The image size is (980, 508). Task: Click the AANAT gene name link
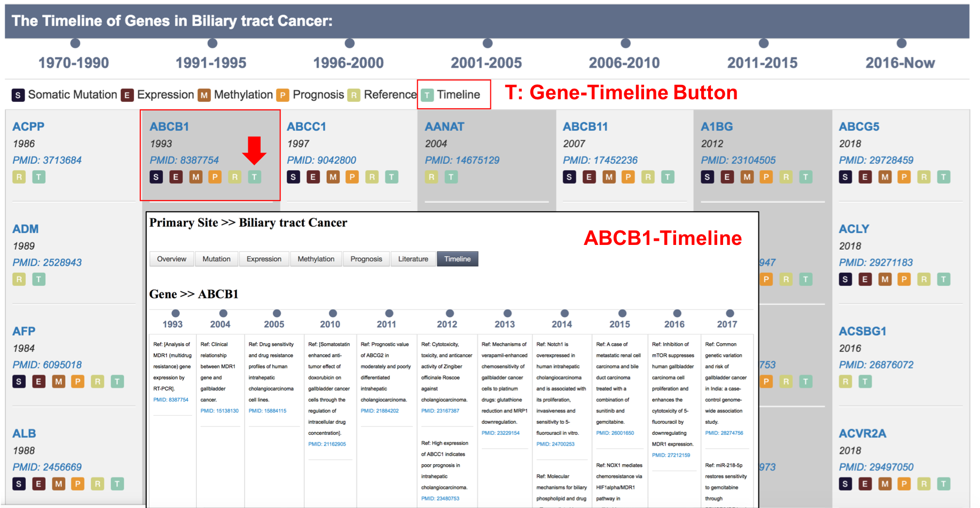pyautogui.click(x=444, y=127)
